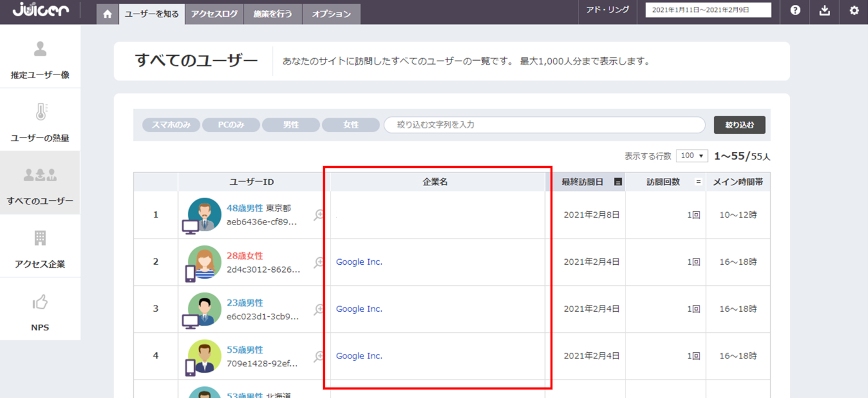Click sort icon beside 最終訪問日 header
868x398 pixels.
(618, 182)
